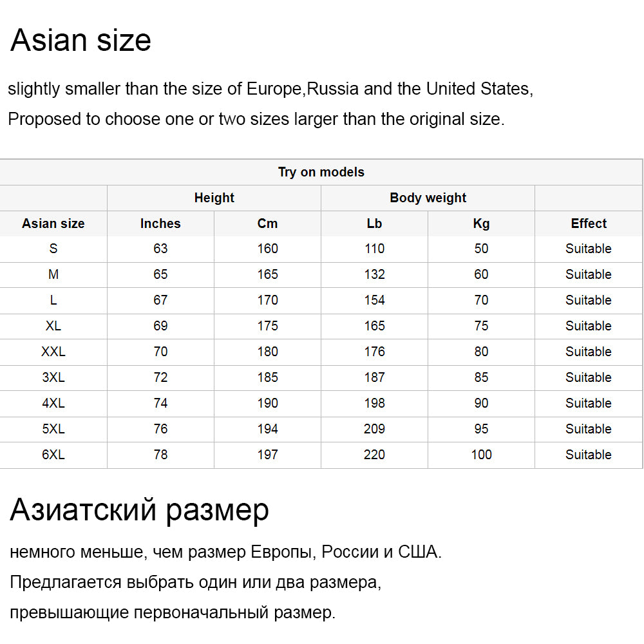Click the 100 kg weight cell
Image resolution: width=644 pixels, height=644 pixels.
[x=481, y=455]
